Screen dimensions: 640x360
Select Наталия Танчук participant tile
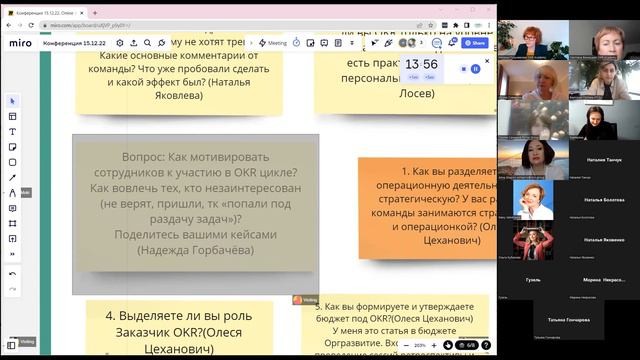click(604, 160)
